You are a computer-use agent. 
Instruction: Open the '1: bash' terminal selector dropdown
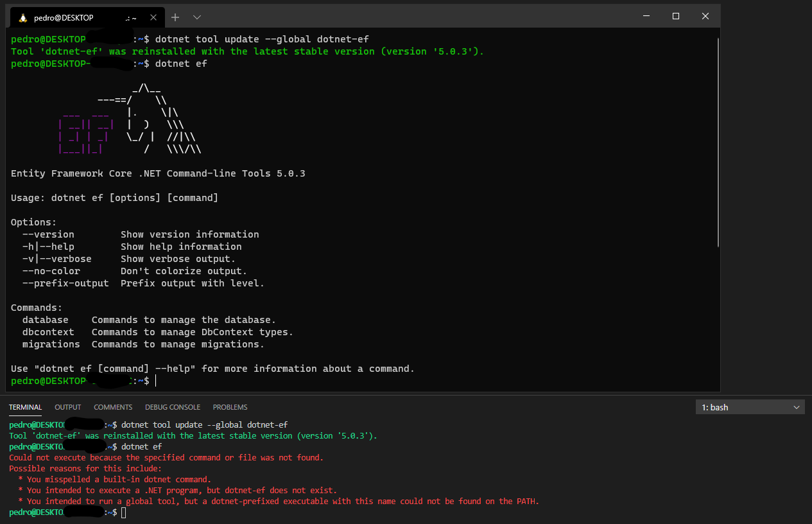pos(750,407)
